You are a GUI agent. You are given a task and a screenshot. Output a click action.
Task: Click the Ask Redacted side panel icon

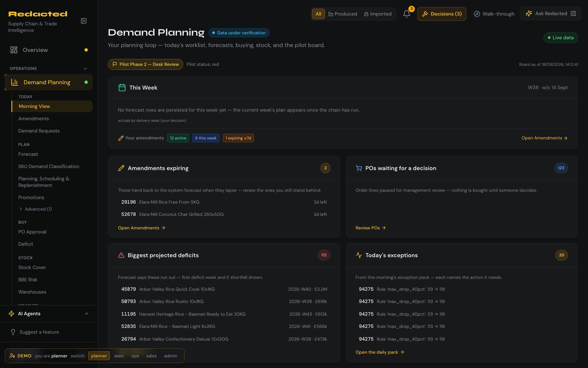(x=573, y=14)
